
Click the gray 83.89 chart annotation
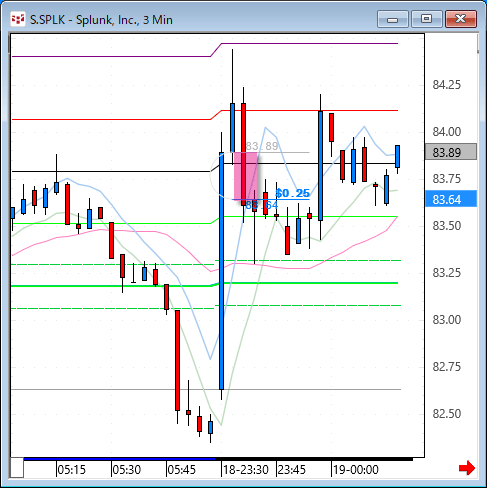point(262,146)
